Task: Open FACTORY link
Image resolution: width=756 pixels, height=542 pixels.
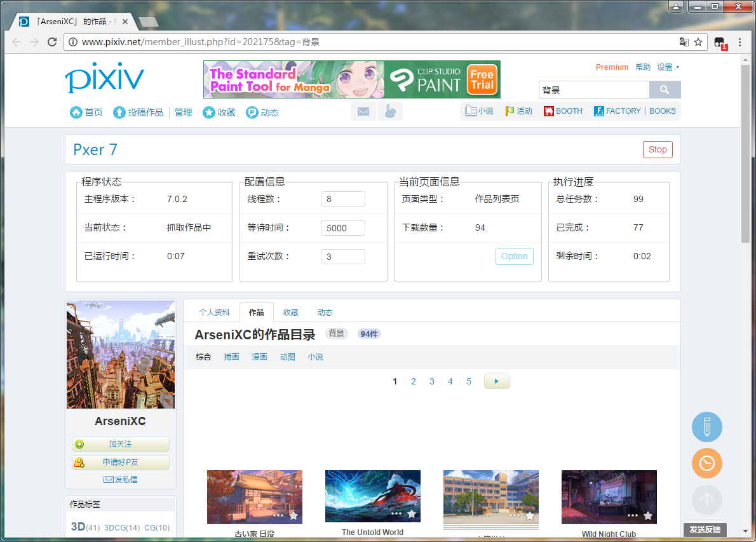Action: pyautogui.click(x=617, y=111)
